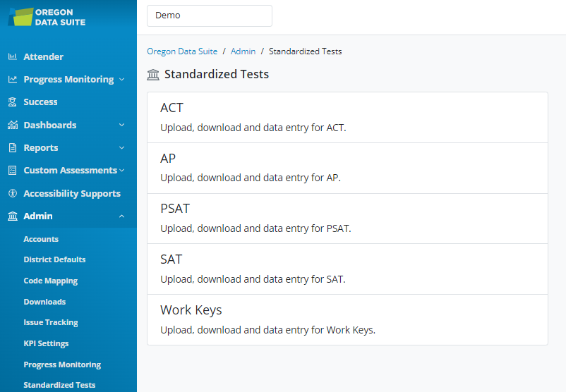The width and height of the screenshot is (566, 392).
Task: Open Accounts under Admin
Action: coord(41,239)
